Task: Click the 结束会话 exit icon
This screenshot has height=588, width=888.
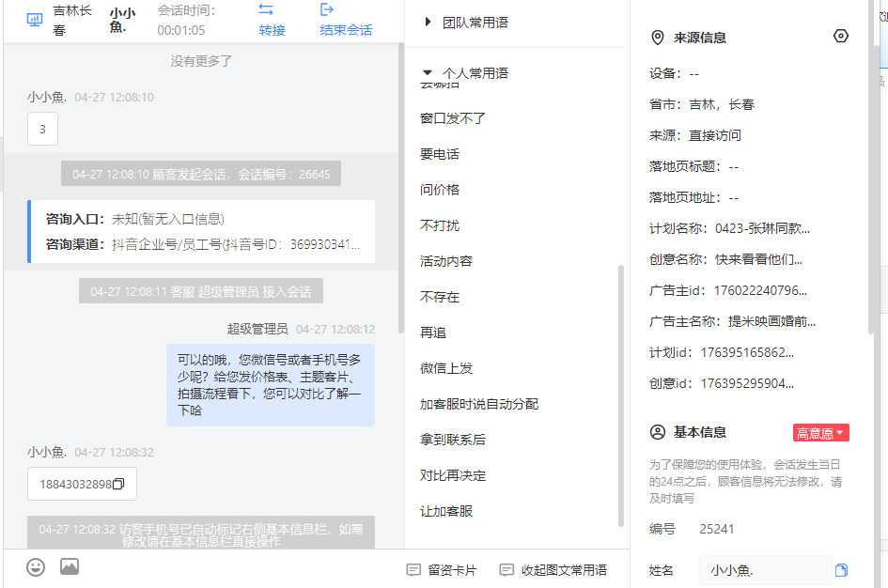Action: (x=327, y=9)
